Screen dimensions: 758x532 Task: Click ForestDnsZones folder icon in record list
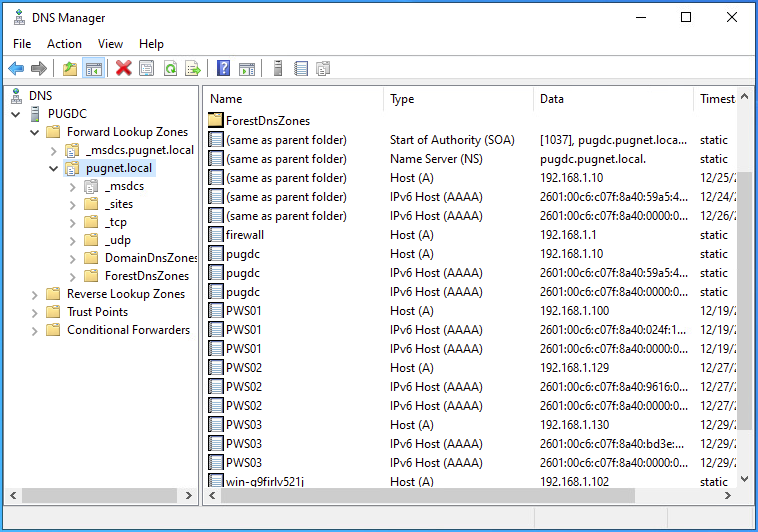click(x=216, y=120)
